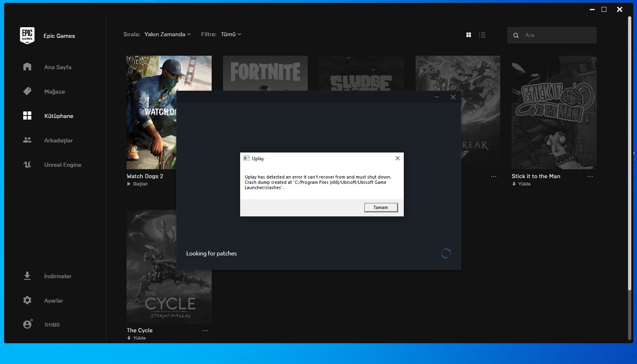Select the Kütüphane library grid icon
Image resolution: width=637 pixels, height=364 pixels.
27,116
